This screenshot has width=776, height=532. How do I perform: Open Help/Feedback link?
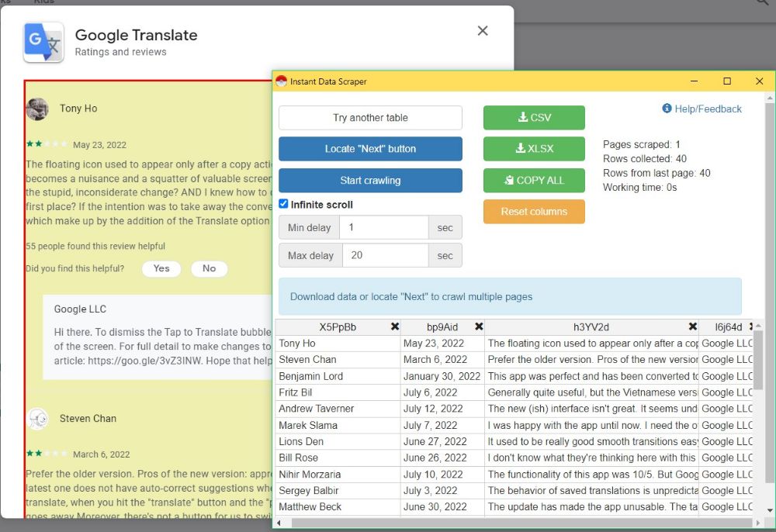click(x=702, y=109)
